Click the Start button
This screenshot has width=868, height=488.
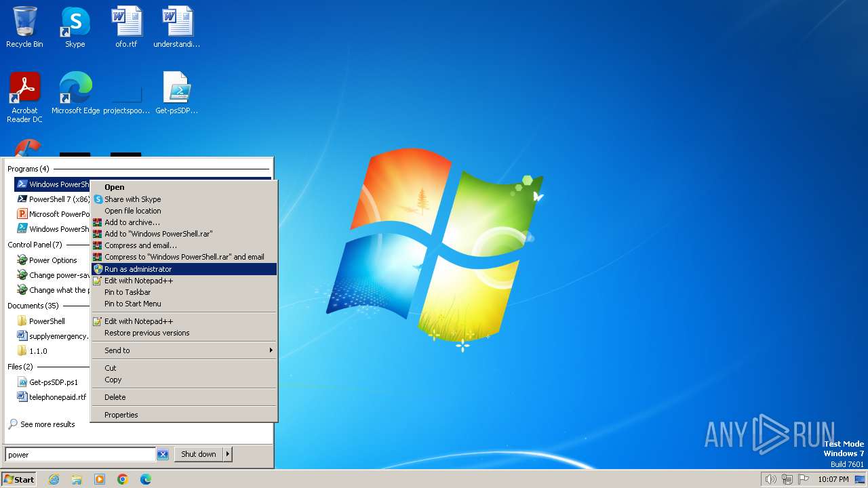click(x=19, y=479)
